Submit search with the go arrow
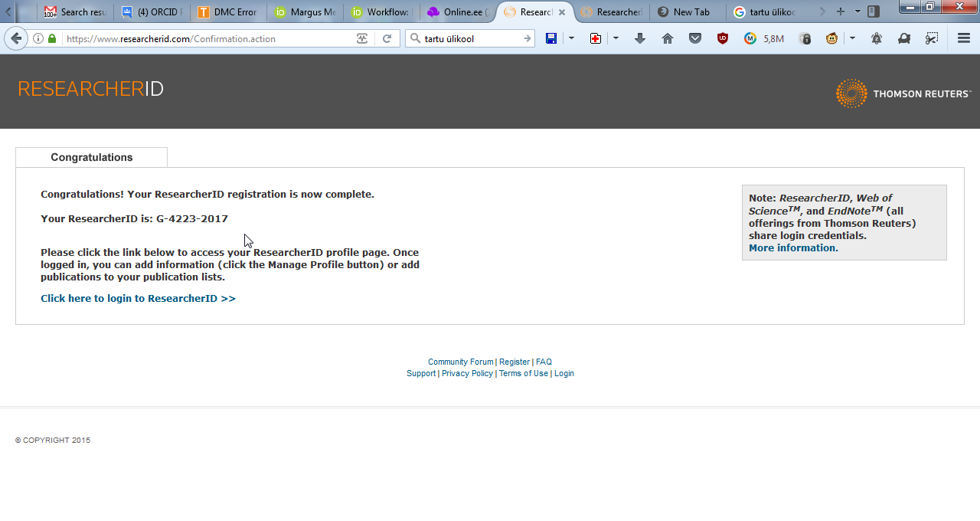This screenshot has height=521, width=980. 527,38
